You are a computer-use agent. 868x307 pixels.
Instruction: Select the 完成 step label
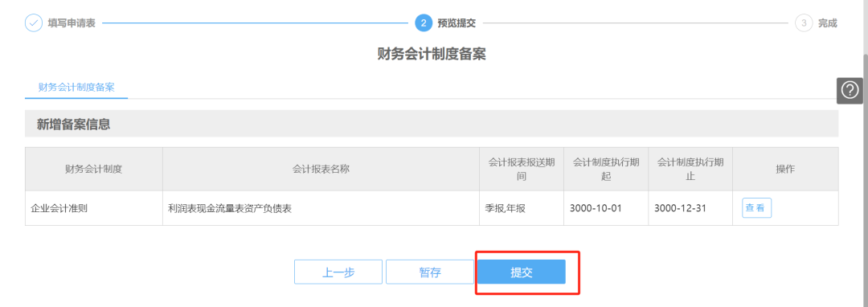pos(828,23)
